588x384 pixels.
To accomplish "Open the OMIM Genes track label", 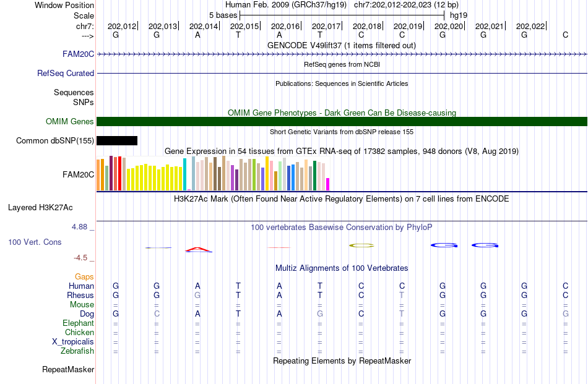I will (x=69, y=121).
